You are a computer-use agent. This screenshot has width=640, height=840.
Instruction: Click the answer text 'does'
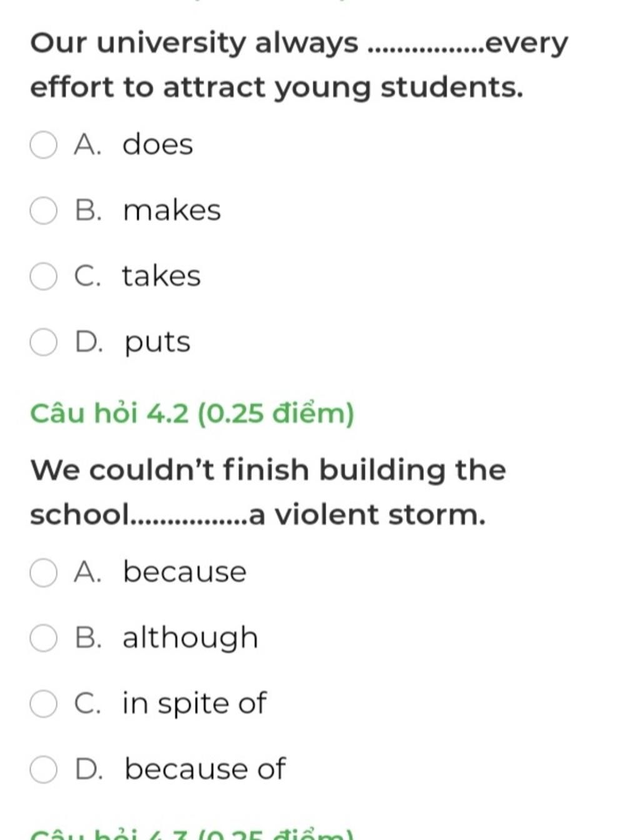click(157, 144)
